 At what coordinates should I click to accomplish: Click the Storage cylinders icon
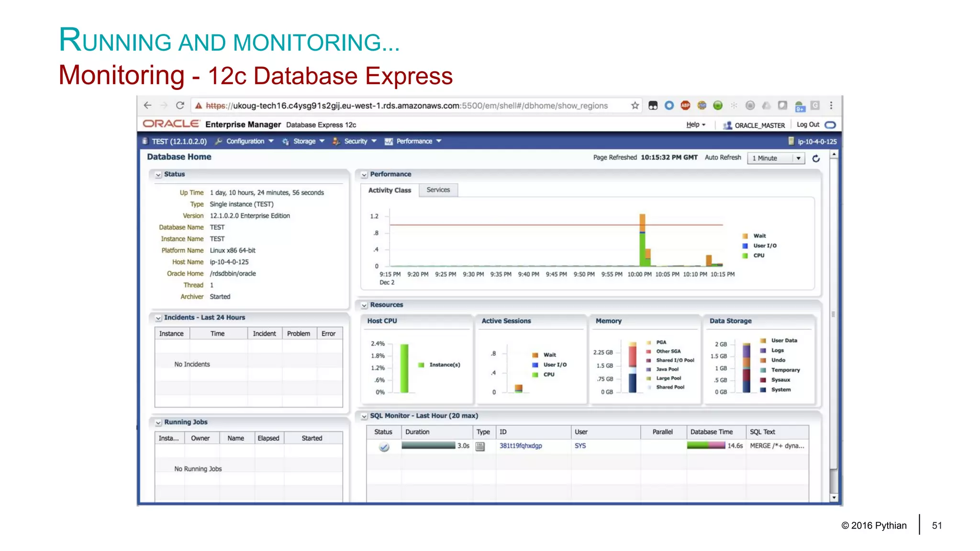tap(286, 142)
